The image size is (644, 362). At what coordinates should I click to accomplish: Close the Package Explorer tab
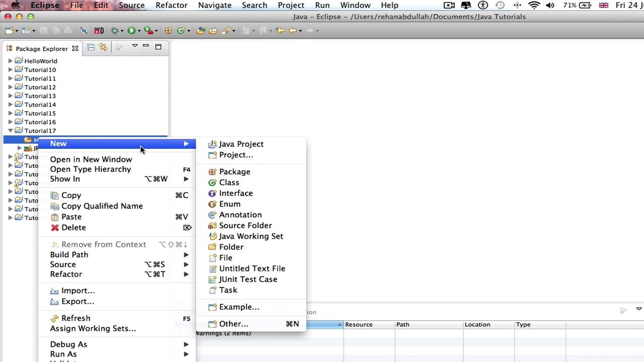tap(75, 49)
